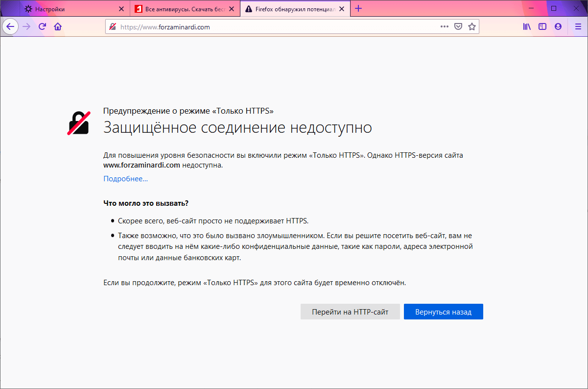588x389 pixels.
Task: Click the Firefox Account profile icon
Action: click(x=558, y=26)
